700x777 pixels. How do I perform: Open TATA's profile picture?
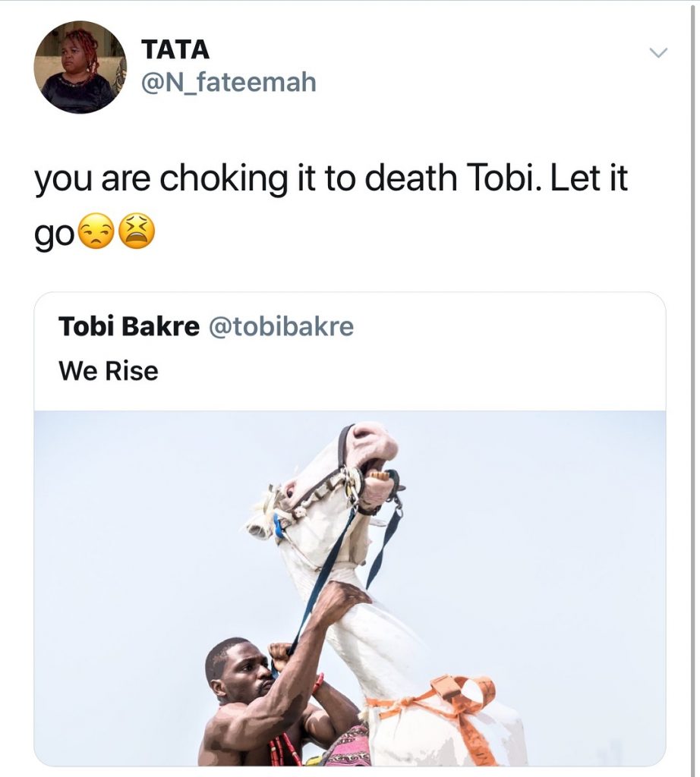click(80, 67)
